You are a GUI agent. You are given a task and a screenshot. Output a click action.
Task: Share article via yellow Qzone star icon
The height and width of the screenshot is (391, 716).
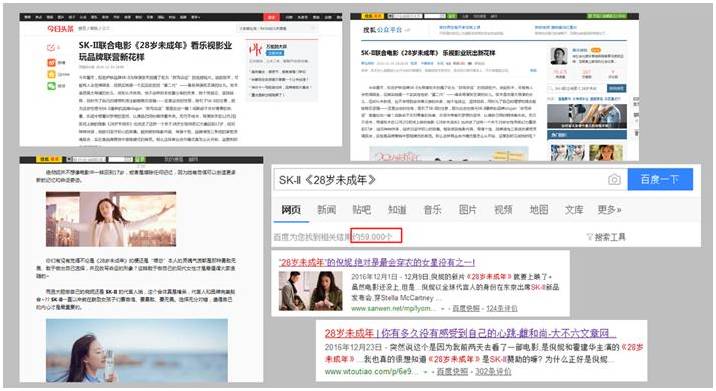[x=51, y=74]
